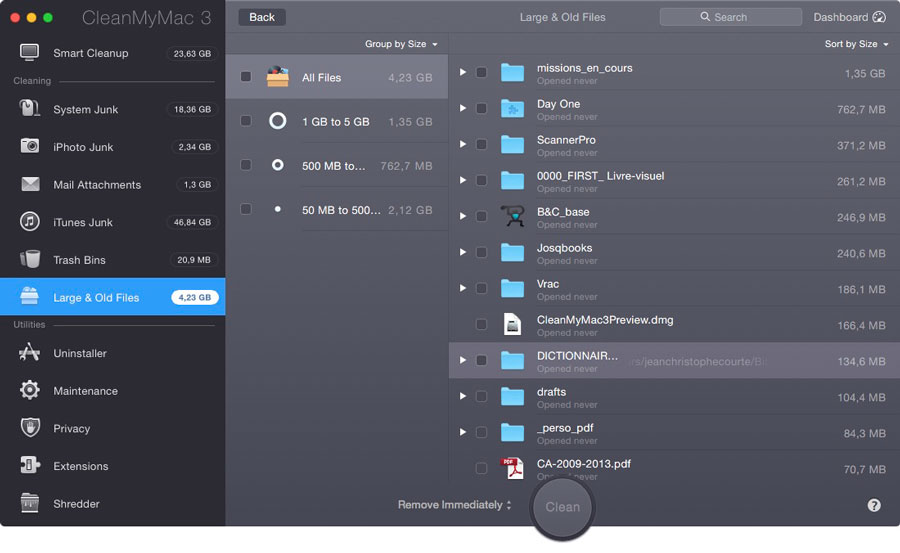Click the Uninstaller icon
This screenshot has height=553, width=900.
point(29,352)
